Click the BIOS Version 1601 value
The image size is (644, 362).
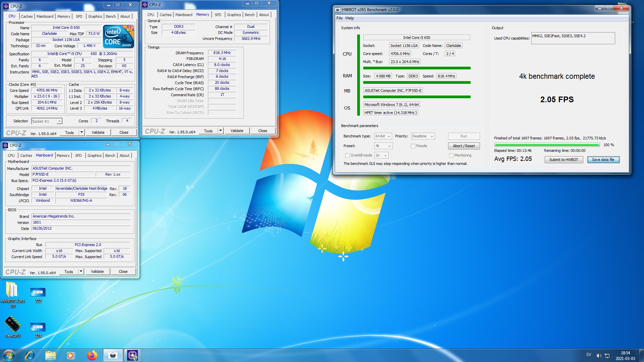[81, 222]
